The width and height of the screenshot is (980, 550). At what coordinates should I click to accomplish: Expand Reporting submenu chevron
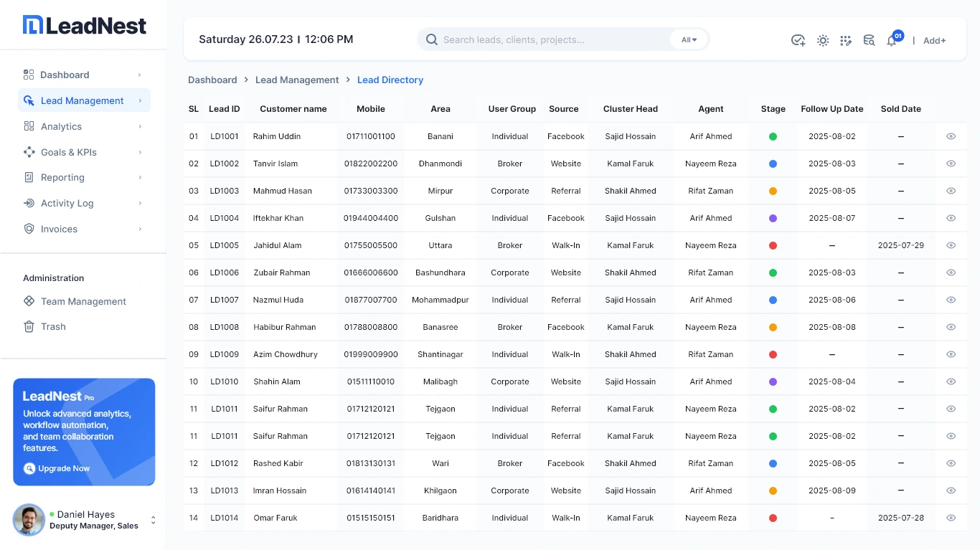coord(140,177)
